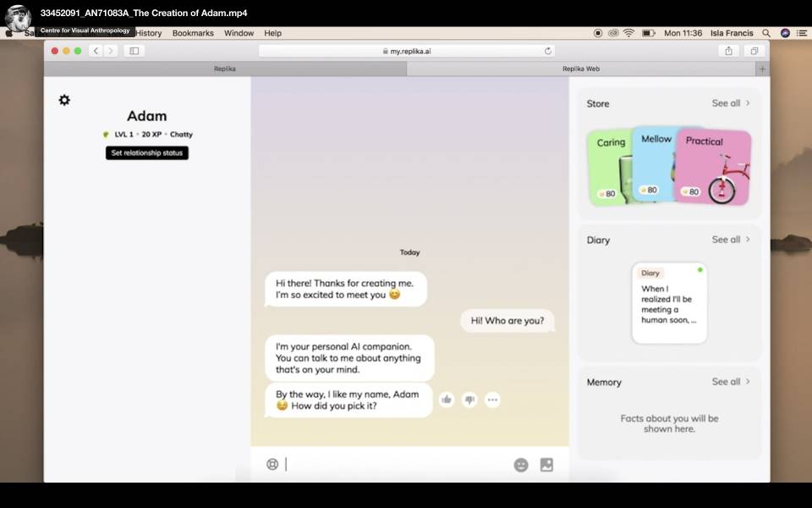The width and height of the screenshot is (812, 508).
Task: Attach an image to the message
Action: (x=546, y=465)
